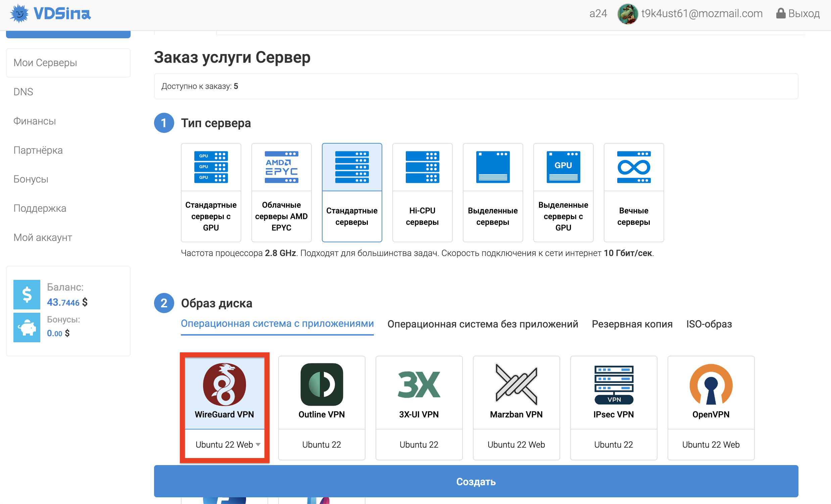Click the Вечные серверы label
Image resolution: width=831 pixels, height=504 pixels.
tap(634, 216)
